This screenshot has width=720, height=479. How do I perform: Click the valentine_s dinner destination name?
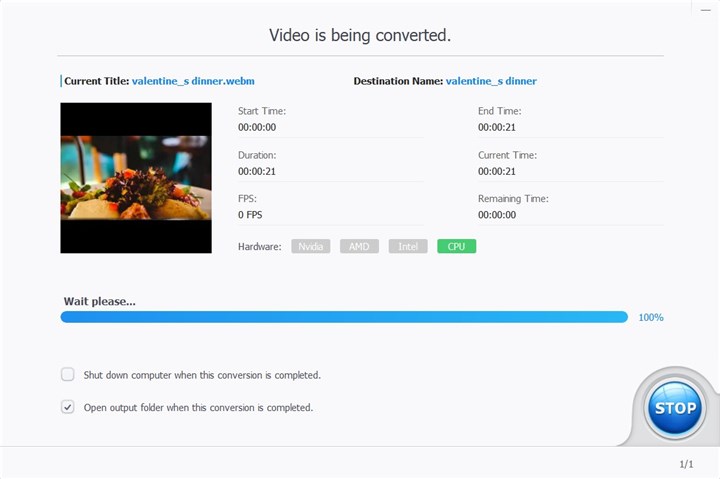click(491, 81)
